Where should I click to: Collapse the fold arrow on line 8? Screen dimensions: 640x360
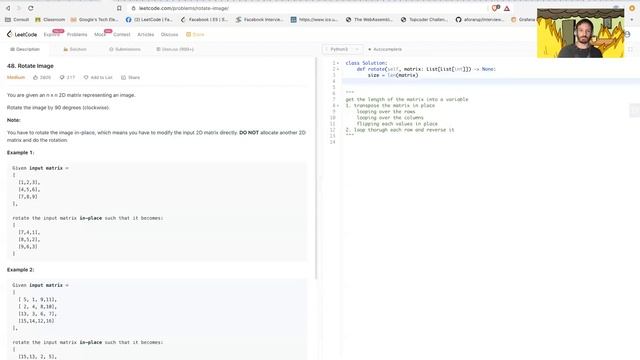pos(338,106)
